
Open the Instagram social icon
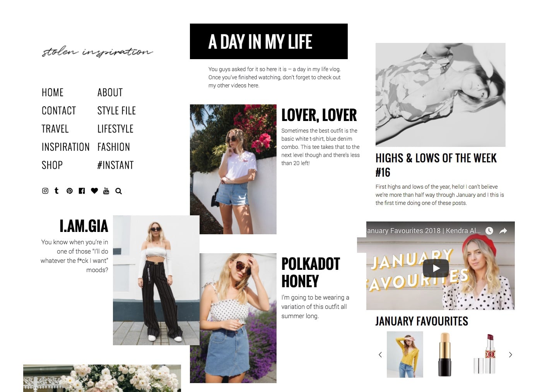point(45,191)
